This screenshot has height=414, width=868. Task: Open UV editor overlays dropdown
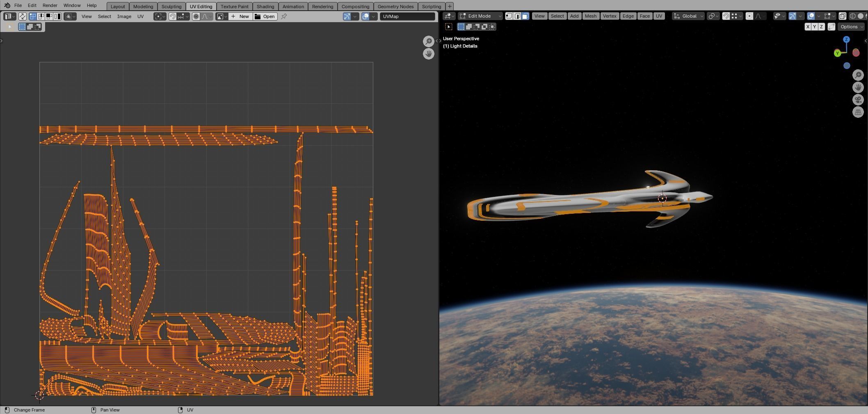point(373,16)
